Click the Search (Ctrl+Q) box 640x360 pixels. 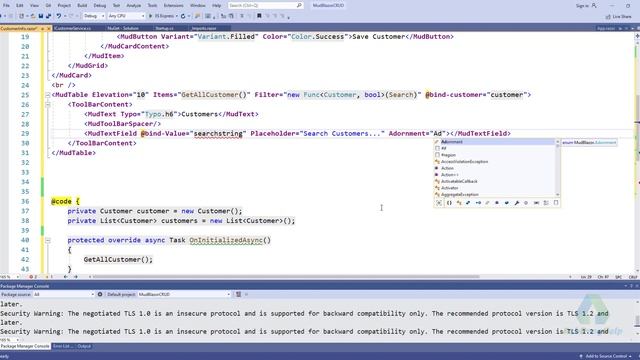pyautogui.click(x=265, y=6)
